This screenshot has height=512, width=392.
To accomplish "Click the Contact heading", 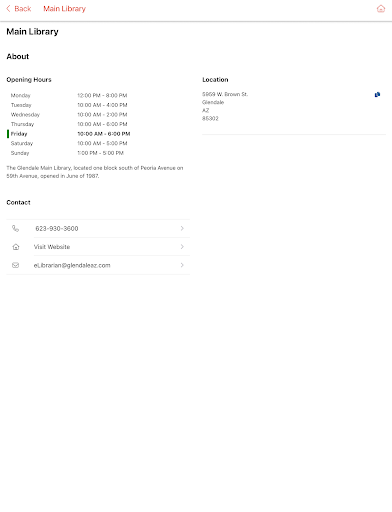I will [x=18, y=203].
